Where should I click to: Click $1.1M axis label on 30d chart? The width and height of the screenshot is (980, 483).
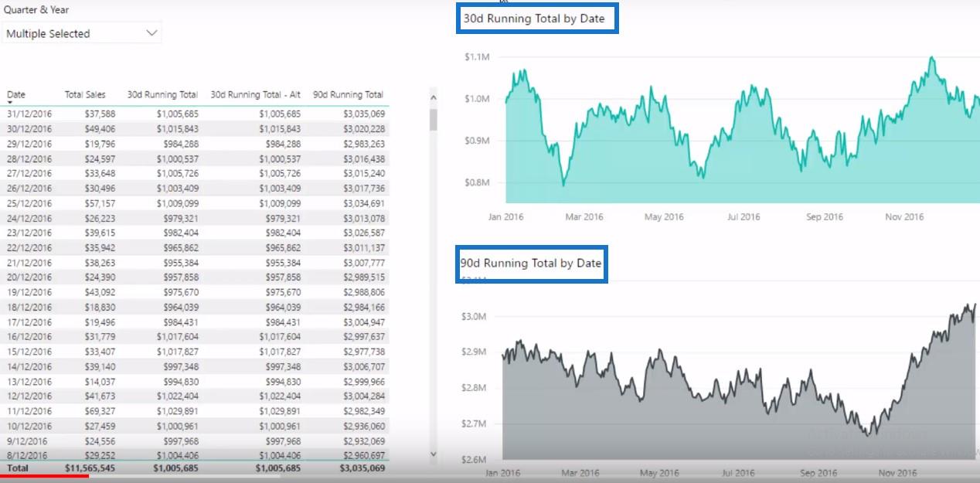(477, 56)
